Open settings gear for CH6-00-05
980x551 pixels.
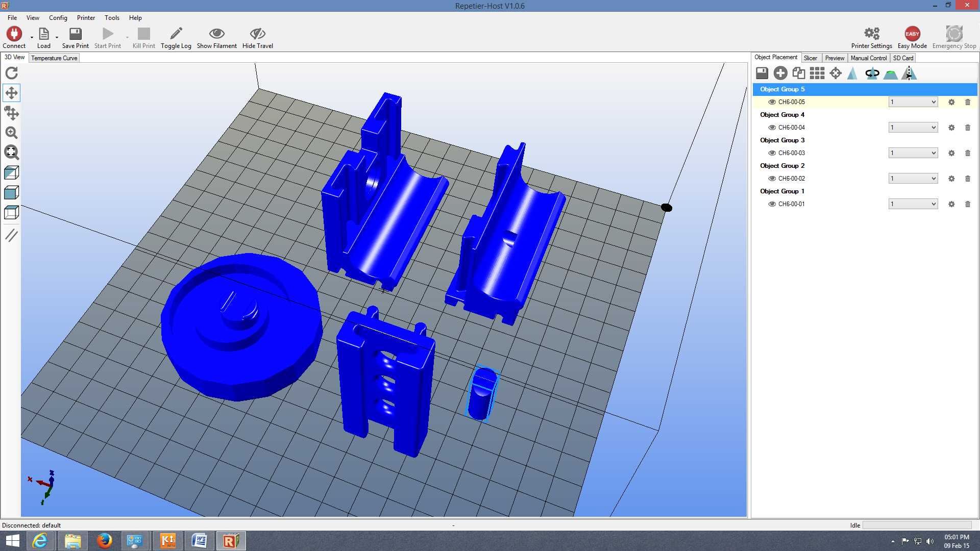951,102
